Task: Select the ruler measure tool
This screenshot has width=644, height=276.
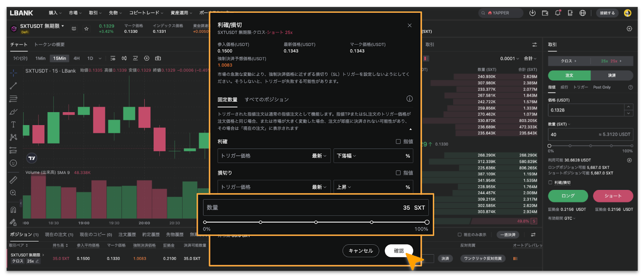Action: coord(13,180)
